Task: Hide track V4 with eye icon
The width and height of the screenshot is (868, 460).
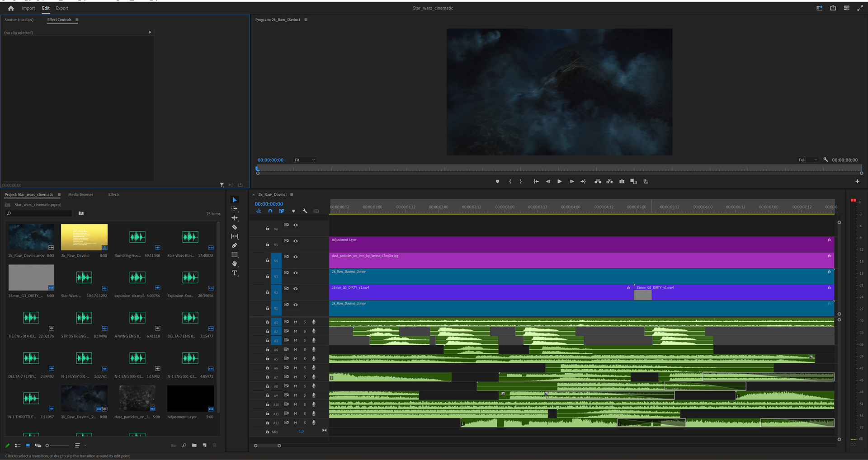Action: 296,257
